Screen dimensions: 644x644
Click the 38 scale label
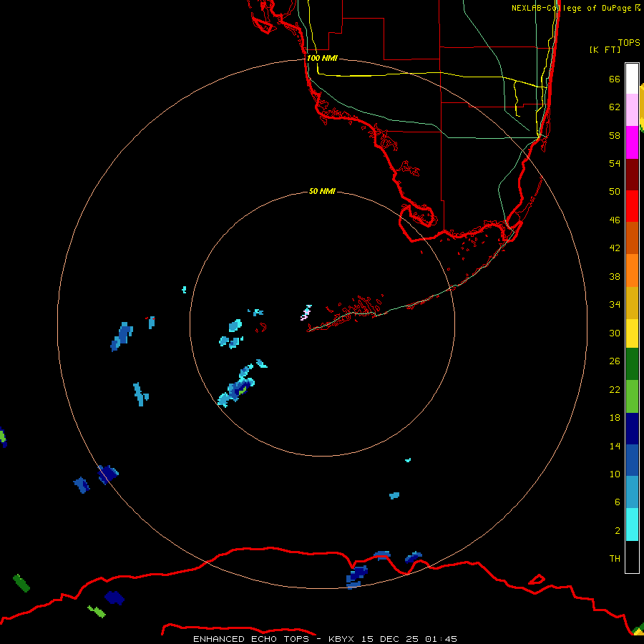615,277
